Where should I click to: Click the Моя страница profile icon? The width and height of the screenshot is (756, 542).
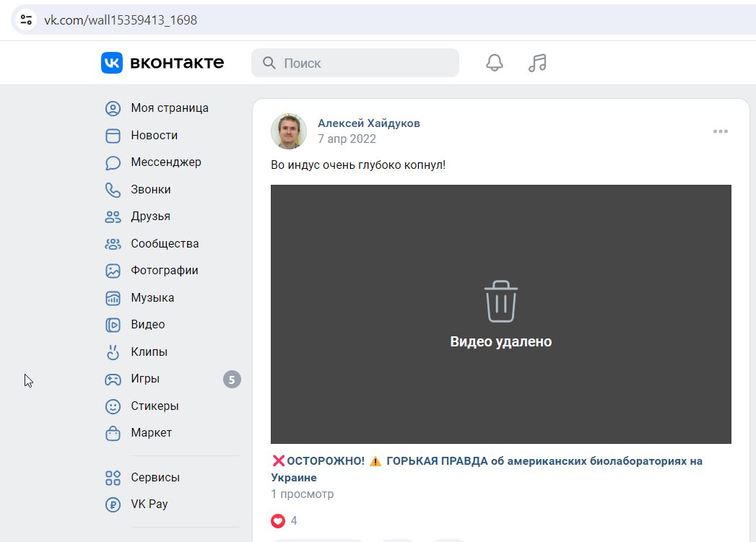(113, 108)
